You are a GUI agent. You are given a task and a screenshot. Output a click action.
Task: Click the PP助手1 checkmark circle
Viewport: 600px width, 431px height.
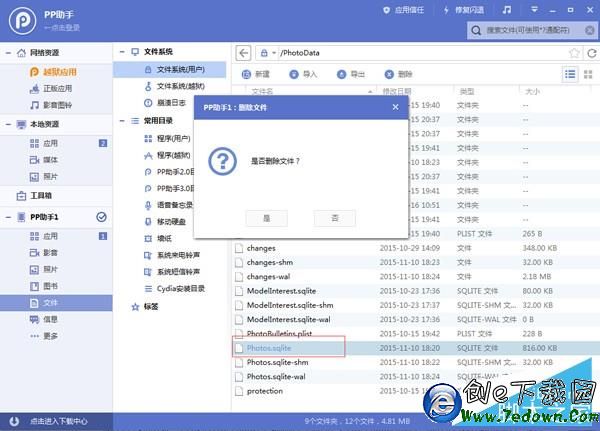click(x=101, y=217)
